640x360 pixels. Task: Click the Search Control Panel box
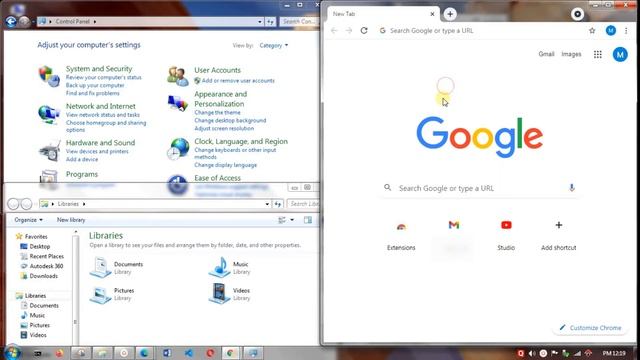click(x=300, y=22)
